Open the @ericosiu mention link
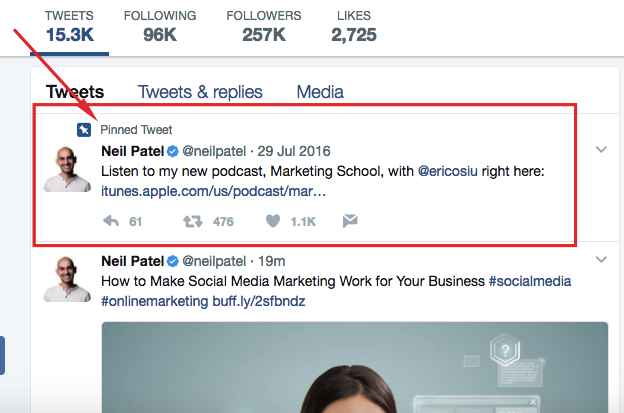 coord(448,171)
